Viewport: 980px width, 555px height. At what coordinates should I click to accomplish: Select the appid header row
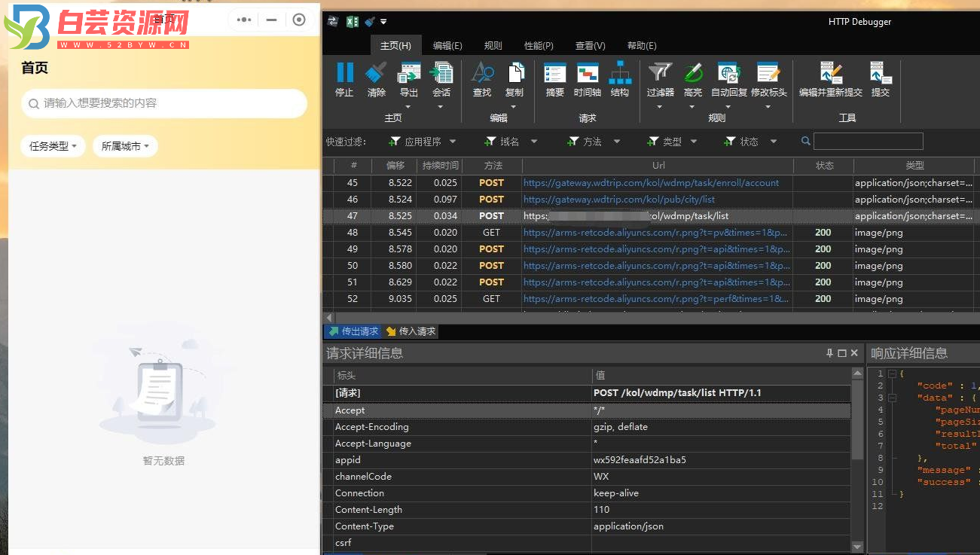592,460
